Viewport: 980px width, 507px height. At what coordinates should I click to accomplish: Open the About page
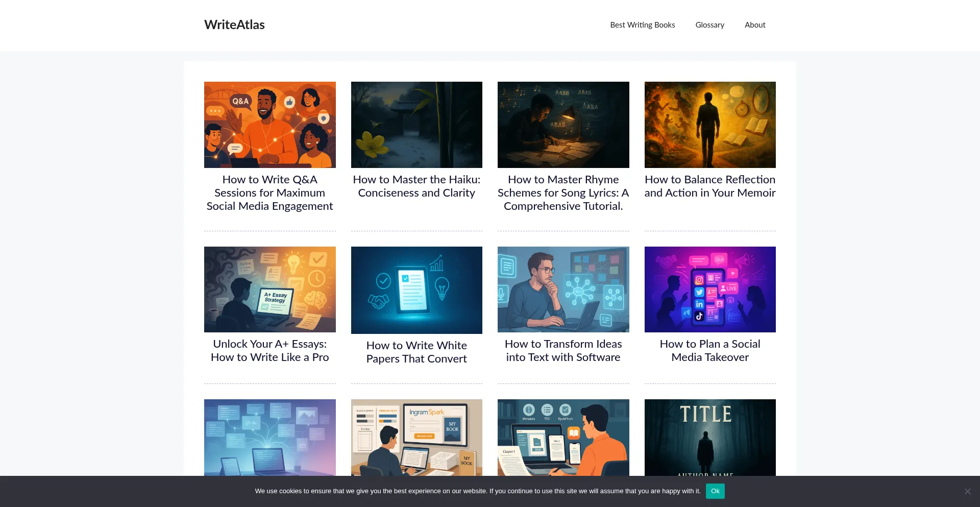click(x=754, y=25)
